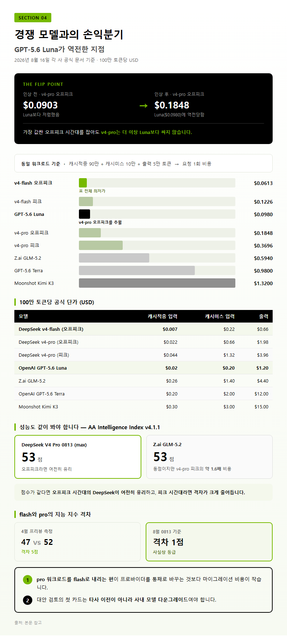The height and width of the screenshot is (644, 287).
Task: Select the bar chart value $0.1226
Action: tap(263, 202)
